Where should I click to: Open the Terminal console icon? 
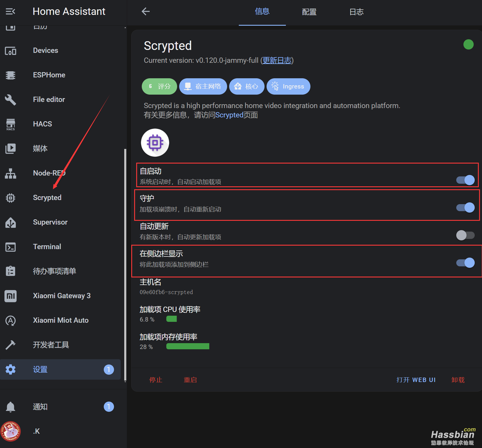pyautogui.click(x=11, y=247)
